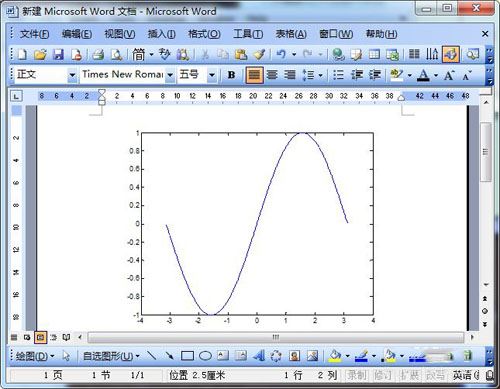Choose the Select Objects pointer tool
Screen dimensions: 500x389
pos(66,356)
